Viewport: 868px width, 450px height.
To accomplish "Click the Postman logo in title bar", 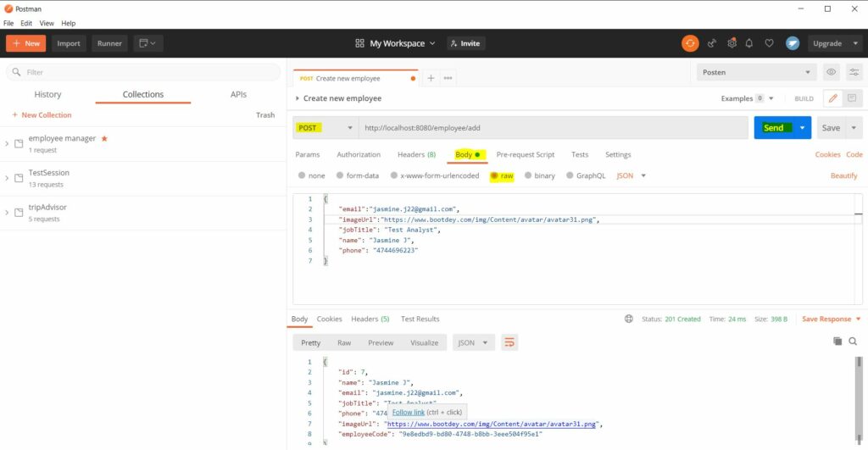I will [x=8, y=8].
